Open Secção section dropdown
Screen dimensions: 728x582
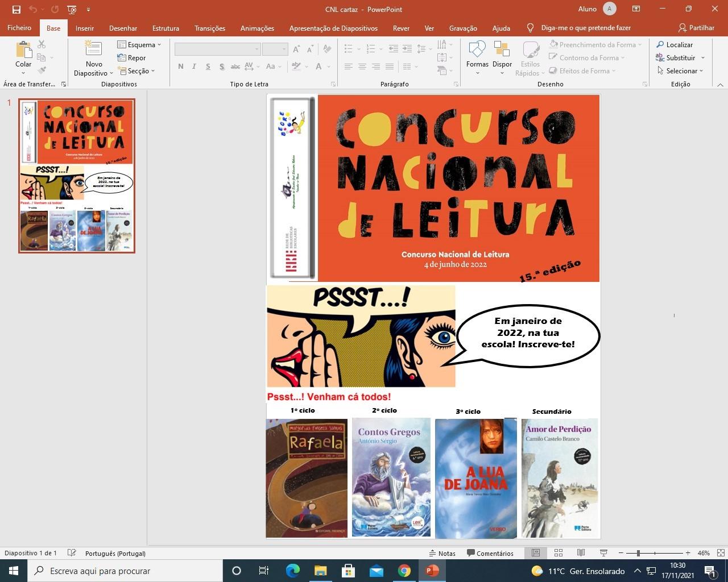(136, 70)
